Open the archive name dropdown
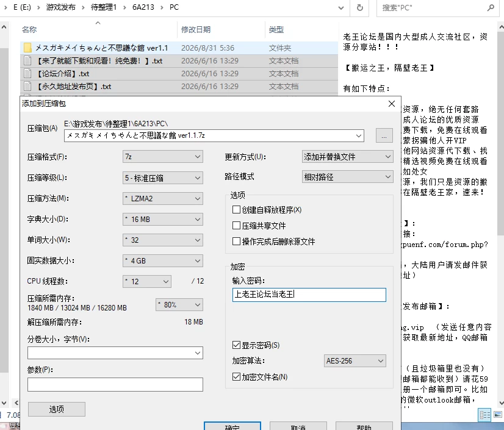Screen dimensions: 504x430 pos(359,135)
